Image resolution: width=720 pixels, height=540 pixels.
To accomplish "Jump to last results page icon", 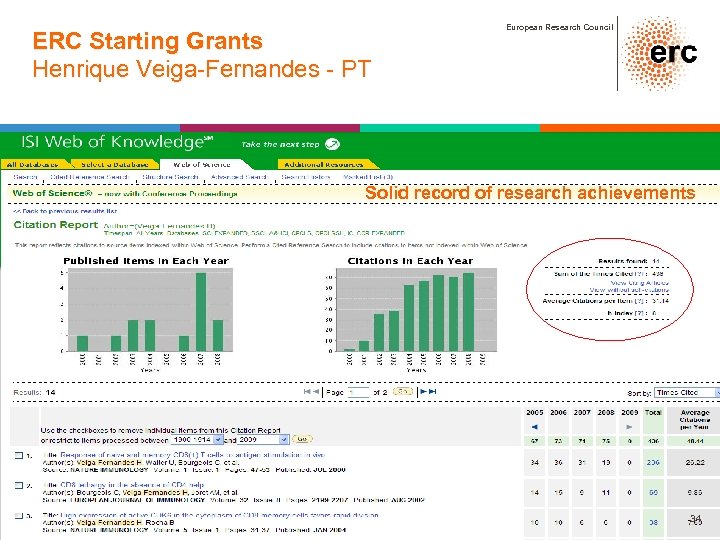I will [x=433, y=392].
